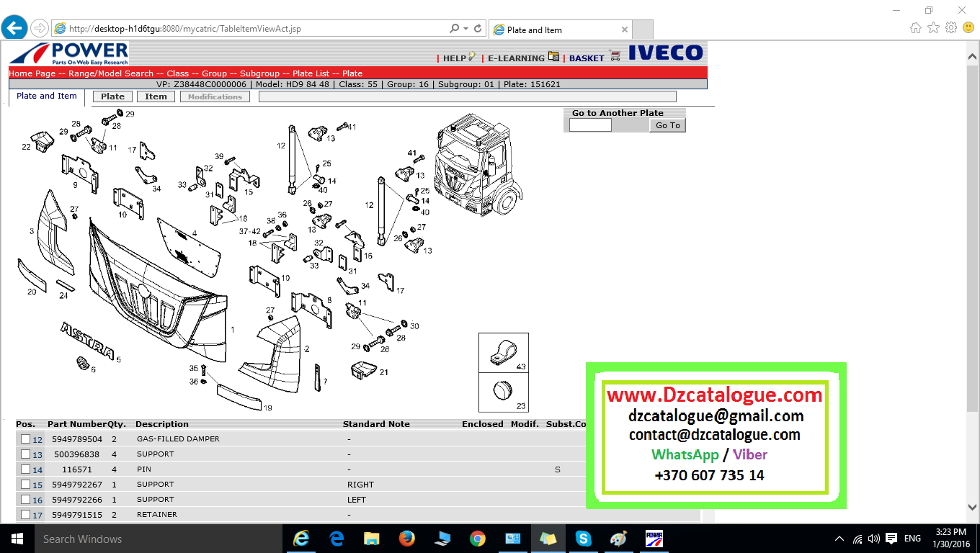Click the taskbar volume speaker icon
The width and height of the screenshot is (980, 553).
coord(874,539)
